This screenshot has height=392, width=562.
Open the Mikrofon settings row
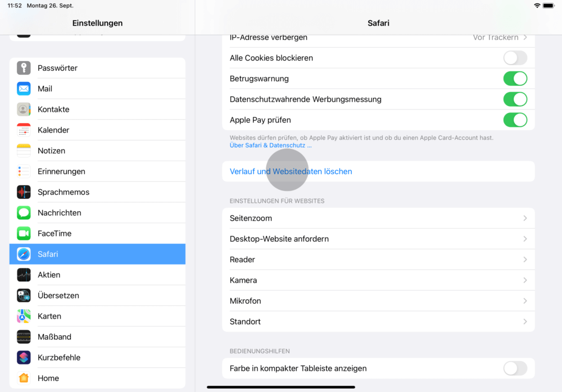coord(378,301)
